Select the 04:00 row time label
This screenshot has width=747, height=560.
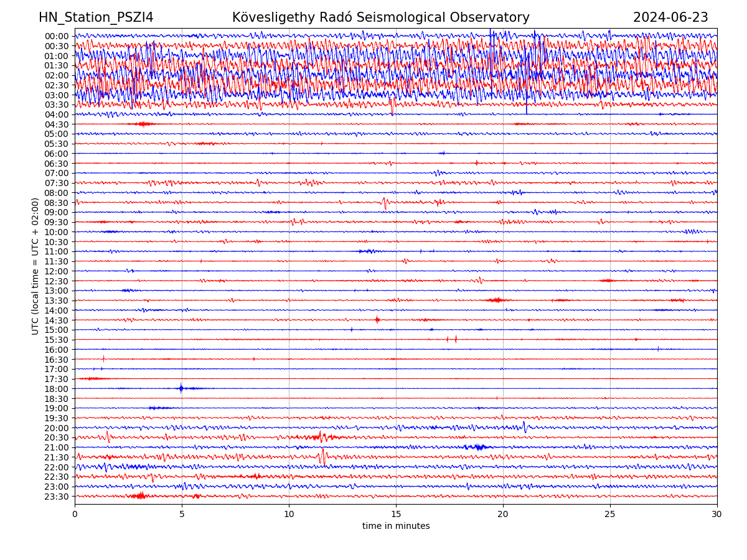tap(56, 114)
